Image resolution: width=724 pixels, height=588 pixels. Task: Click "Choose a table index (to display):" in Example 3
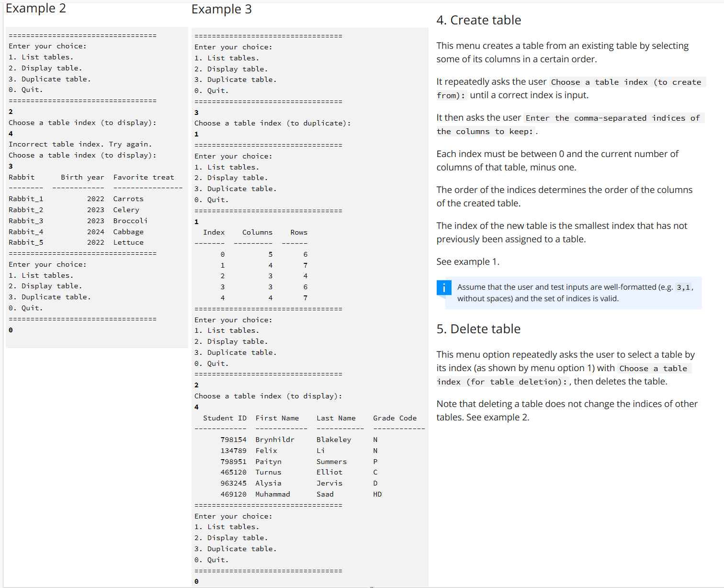268,396
